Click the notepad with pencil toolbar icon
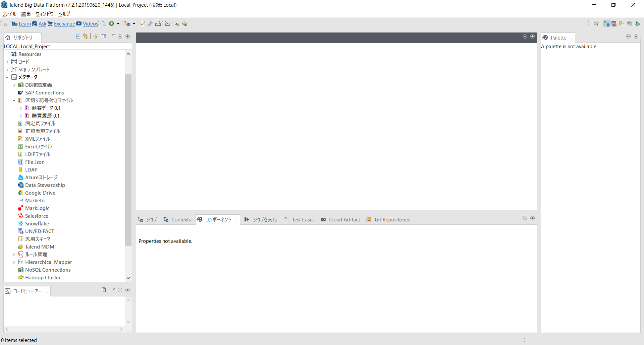The image size is (644, 345). click(x=143, y=24)
